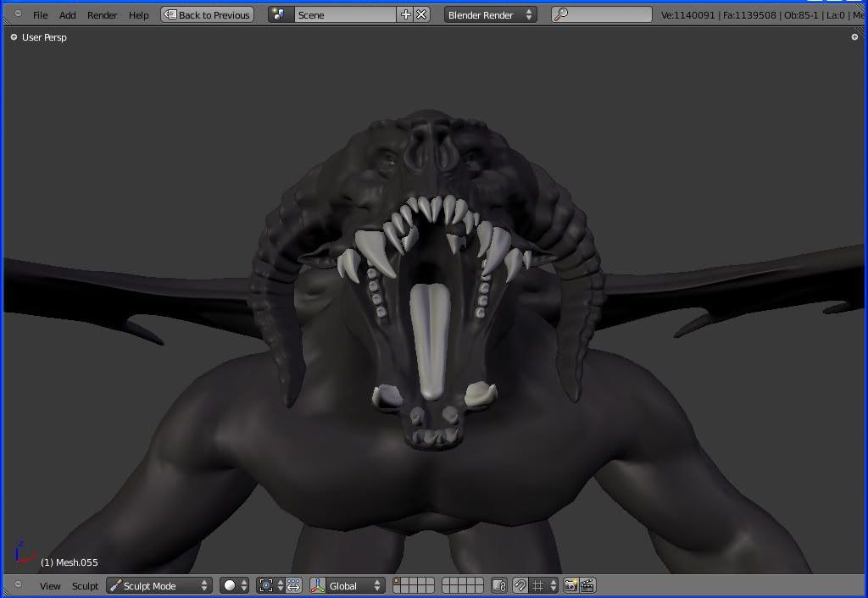Image resolution: width=868 pixels, height=598 pixels.
Task: Render OpenGL image with camera icon
Action: click(571, 585)
